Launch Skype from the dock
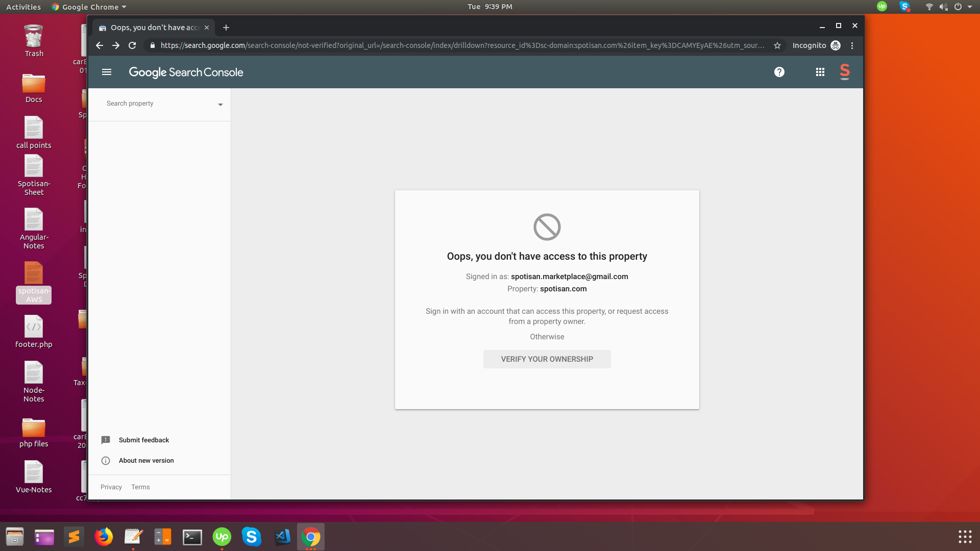Screen dimensions: 980x551 [251, 537]
